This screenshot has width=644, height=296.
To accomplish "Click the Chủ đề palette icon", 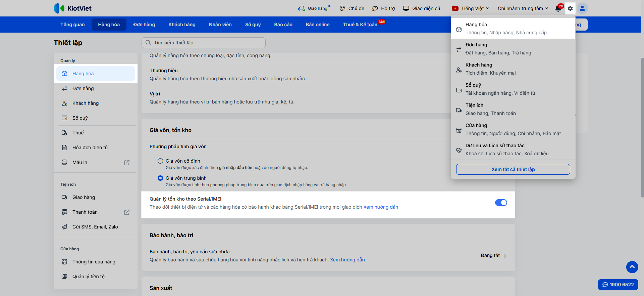I will click(342, 8).
